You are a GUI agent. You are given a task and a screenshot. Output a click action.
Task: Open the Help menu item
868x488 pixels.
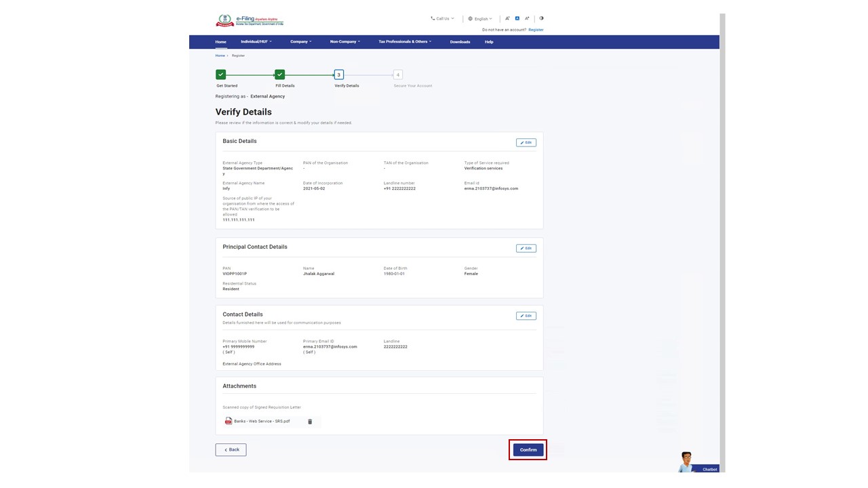tap(489, 42)
